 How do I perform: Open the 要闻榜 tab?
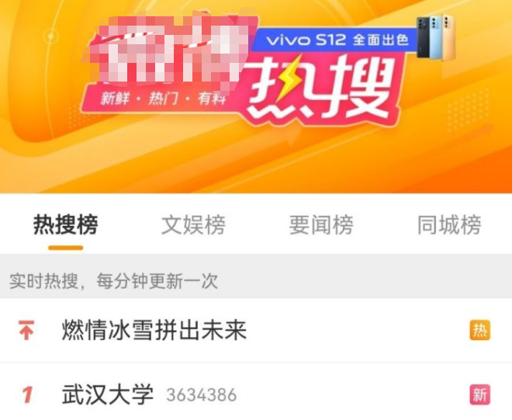321,225
